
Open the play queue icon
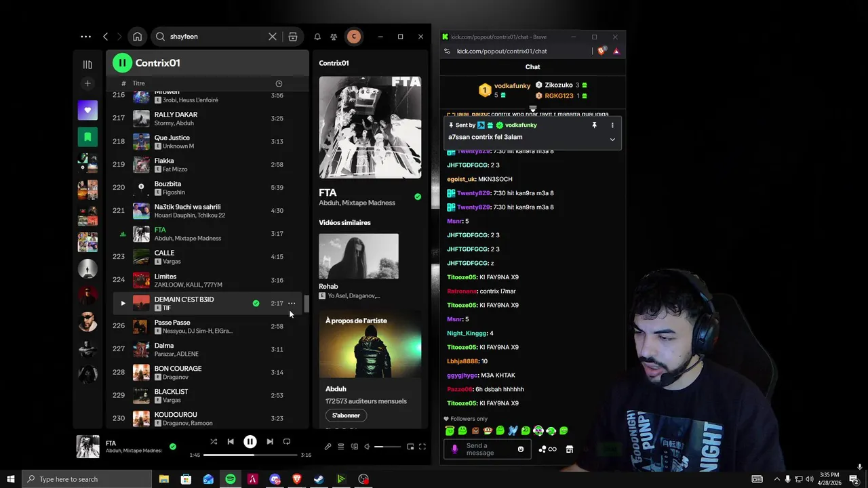(x=341, y=447)
